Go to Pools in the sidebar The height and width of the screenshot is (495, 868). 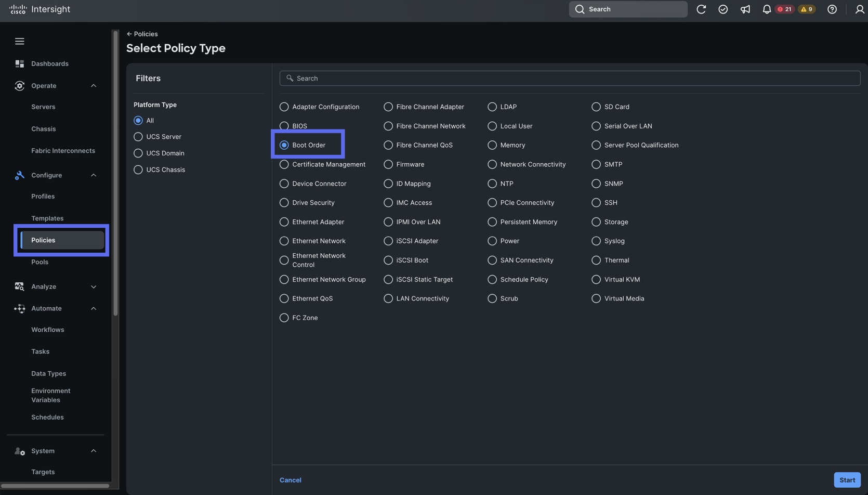click(x=40, y=262)
